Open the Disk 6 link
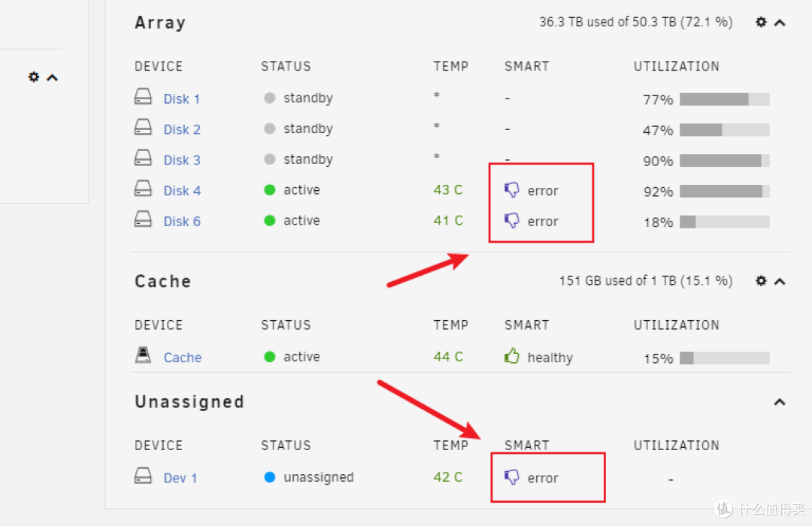This screenshot has width=812, height=526. (x=182, y=222)
